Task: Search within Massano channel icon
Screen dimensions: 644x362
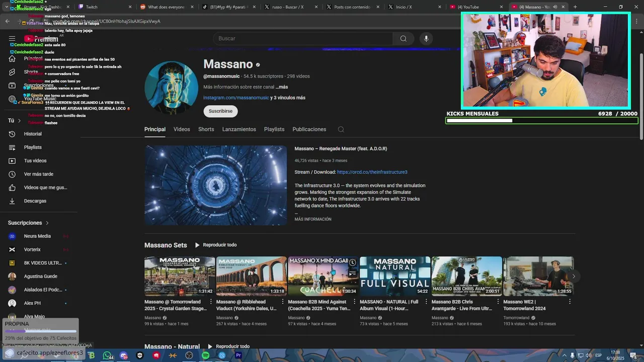Action: click(341, 129)
